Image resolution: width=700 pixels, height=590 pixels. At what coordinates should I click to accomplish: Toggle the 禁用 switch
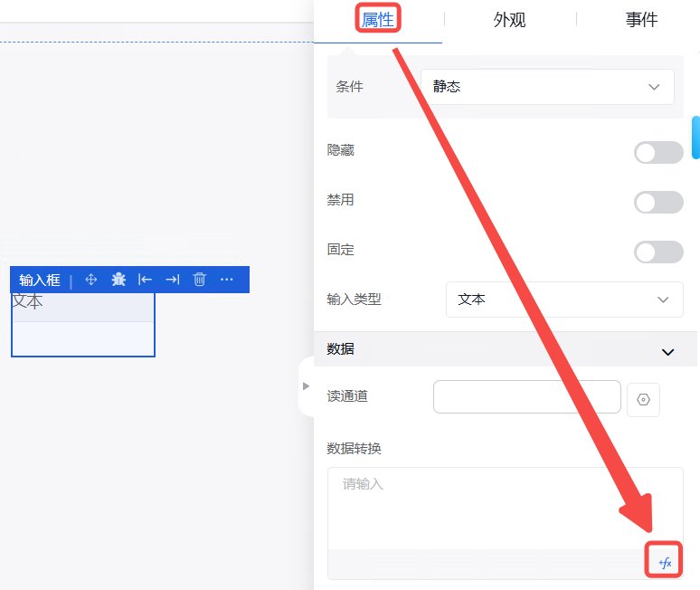pos(658,203)
